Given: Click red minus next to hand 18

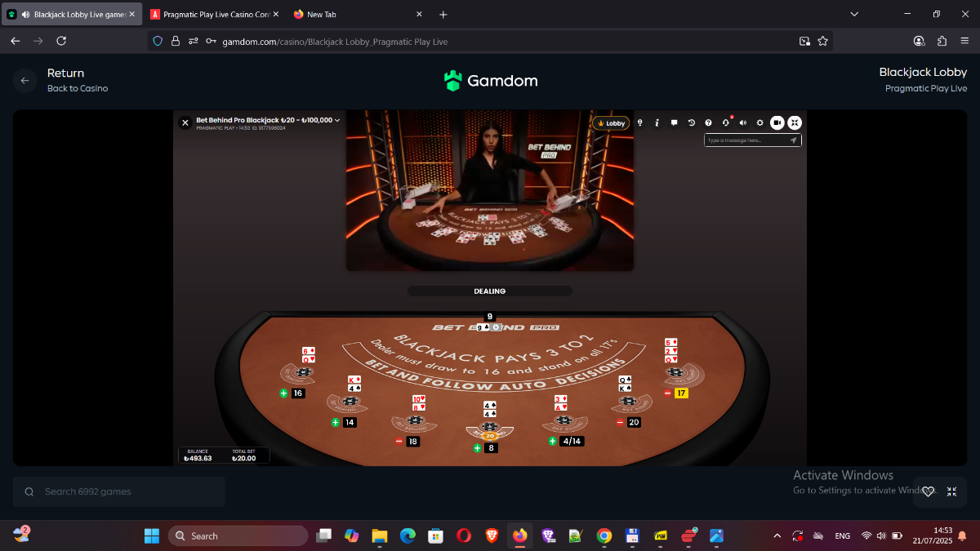Looking at the screenshot, I should tap(399, 442).
